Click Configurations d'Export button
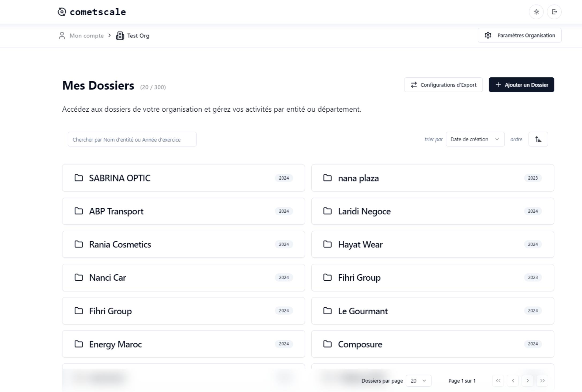582x392 pixels. click(x=443, y=85)
